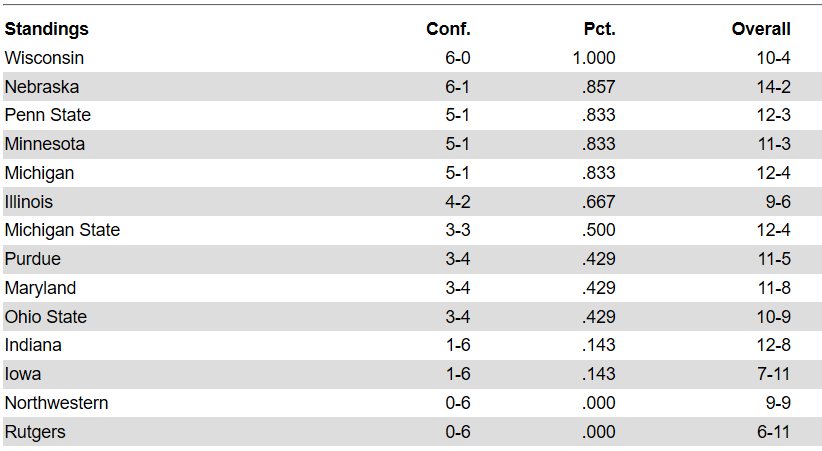
Task: Select the Illinois team entry
Action: point(29,201)
